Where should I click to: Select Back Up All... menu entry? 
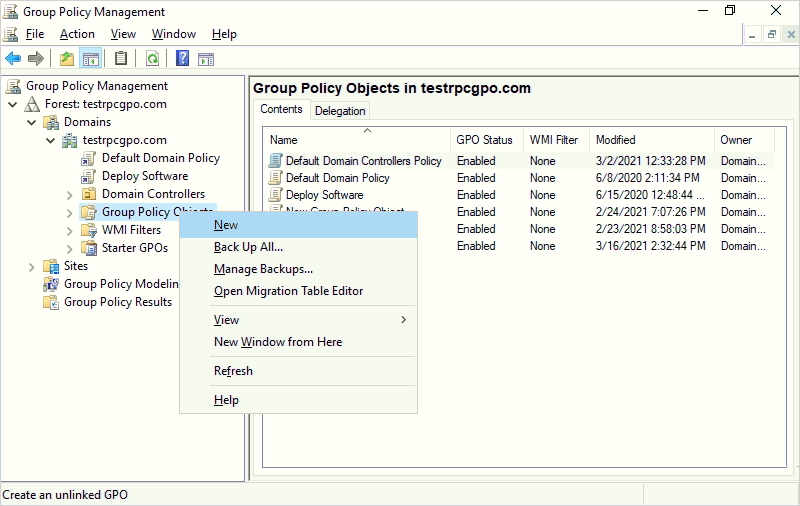[248, 247]
